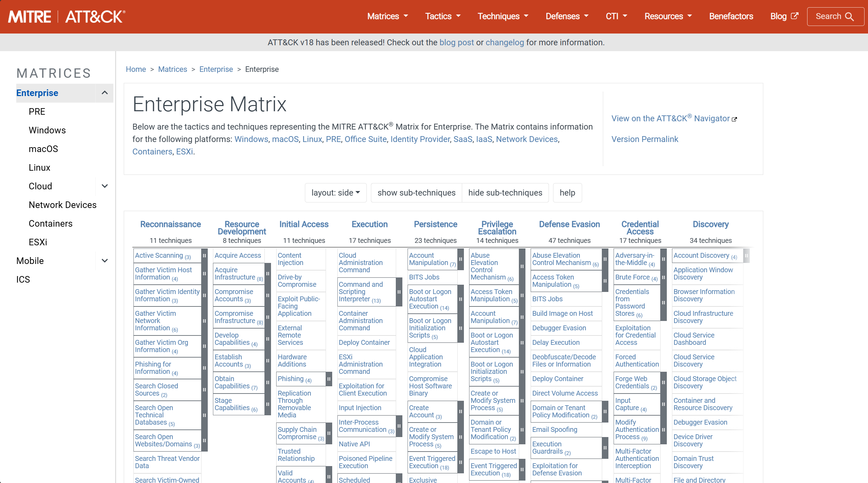This screenshot has height=483, width=868.
Task: Expand sub-techniques bar beside Active Scanning
Action: click(x=204, y=256)
